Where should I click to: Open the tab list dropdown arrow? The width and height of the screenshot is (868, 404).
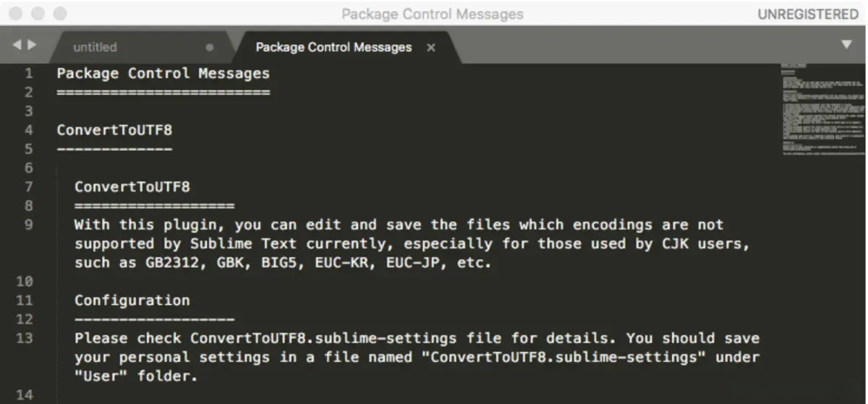coord(847,45)
